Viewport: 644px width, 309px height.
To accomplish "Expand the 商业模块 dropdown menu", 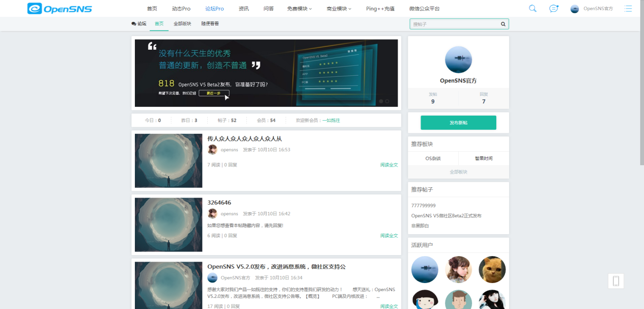I will (339, 9).
